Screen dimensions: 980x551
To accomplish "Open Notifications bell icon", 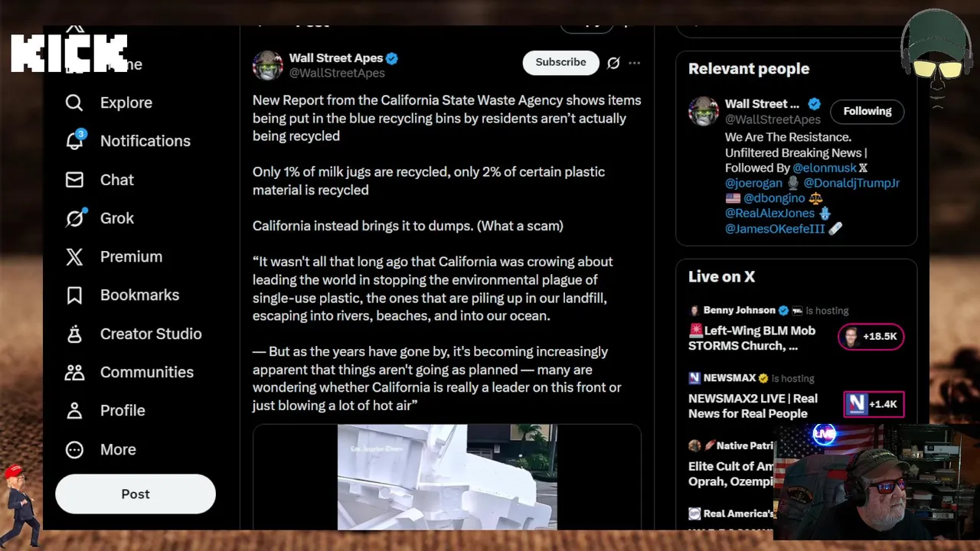I will click(x=74, y=141).
